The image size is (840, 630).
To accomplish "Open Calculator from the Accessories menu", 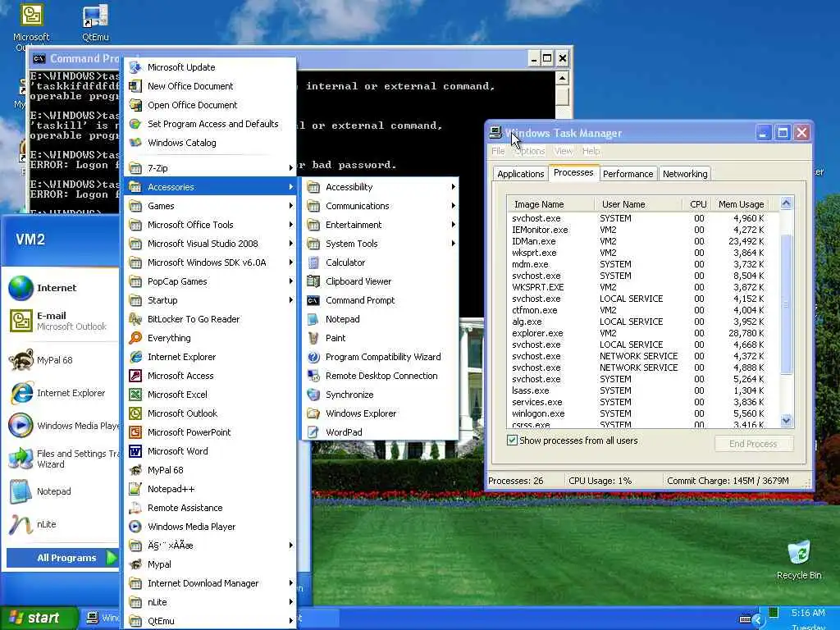I will (x=380, y=262).
